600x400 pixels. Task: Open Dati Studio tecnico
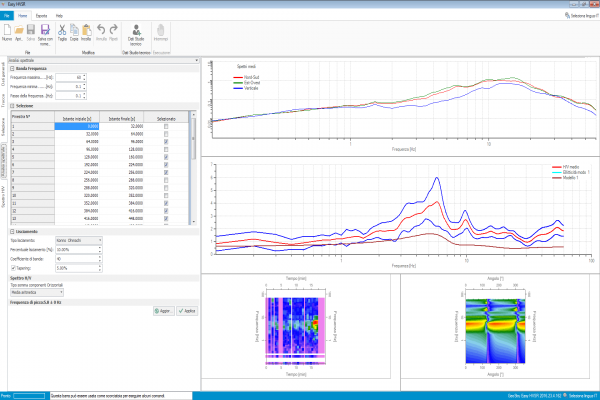(135, 32)
